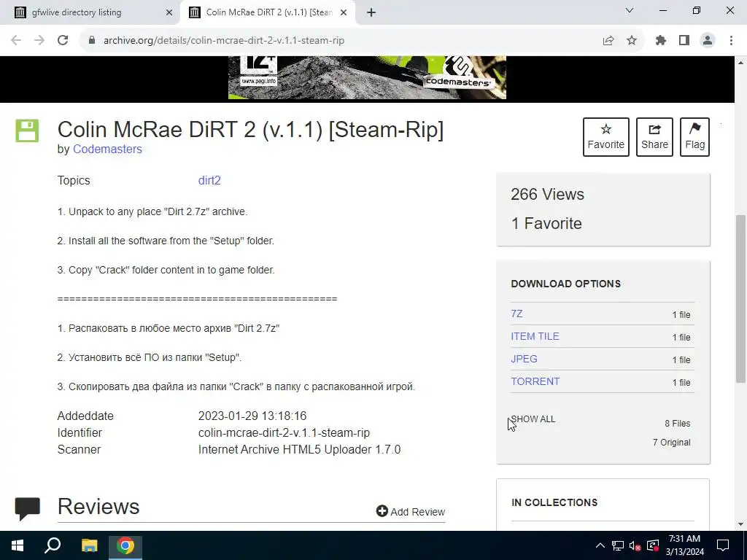Click the browser back arrow
This screenshot has width=747, height=560.
pyautogui.click(x=16, y=41)
